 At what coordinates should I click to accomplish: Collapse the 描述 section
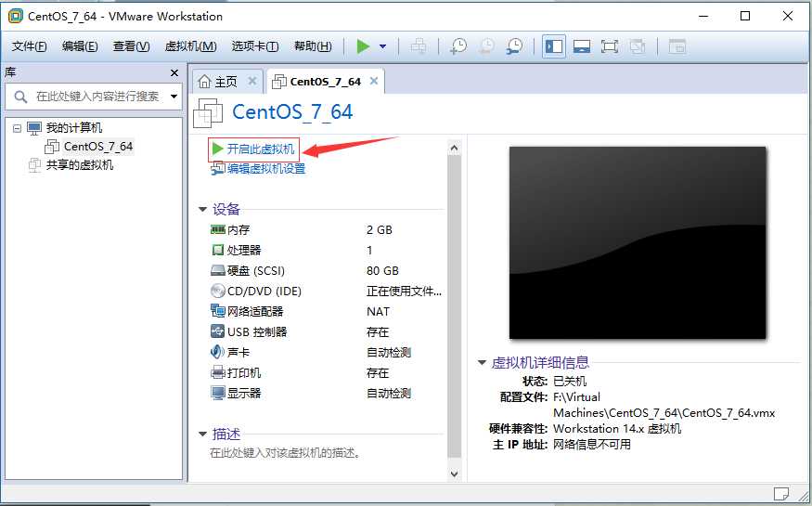[202, 434]
